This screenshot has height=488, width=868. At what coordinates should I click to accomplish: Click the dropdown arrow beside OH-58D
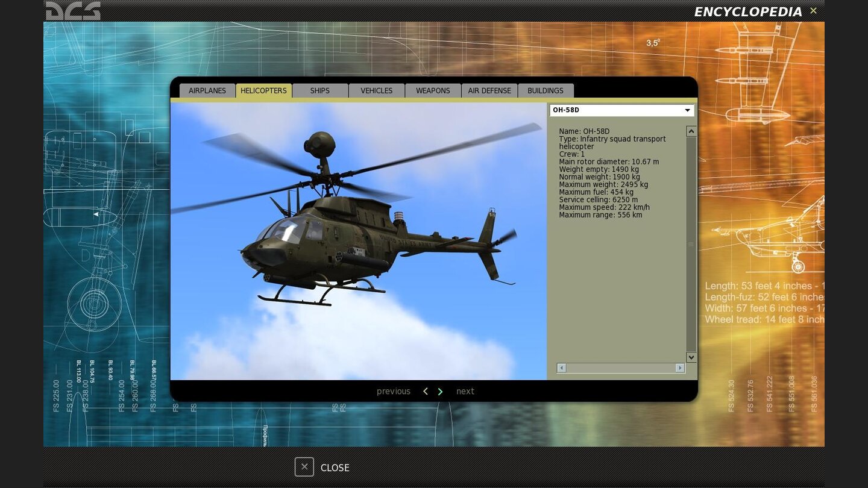pos(687,110)
